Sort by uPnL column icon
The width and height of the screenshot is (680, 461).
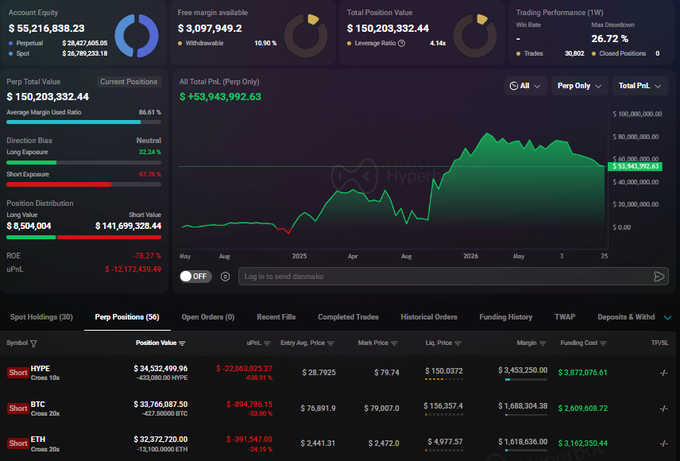click(267, 343)
